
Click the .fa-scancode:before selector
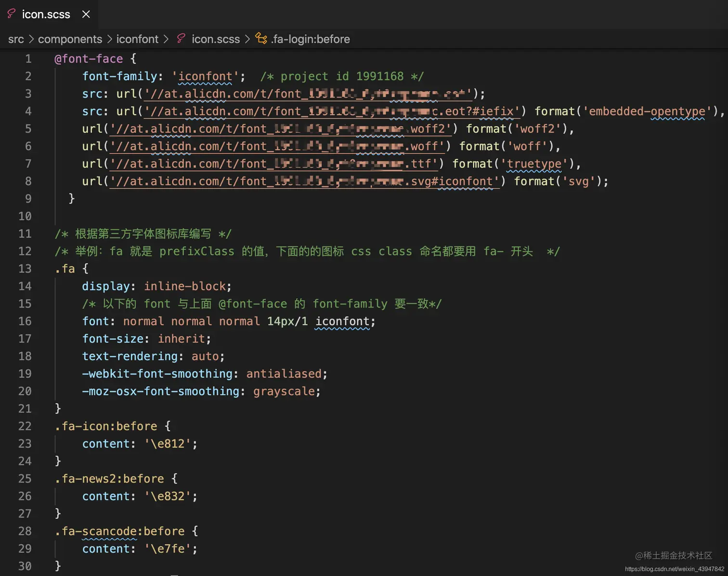(119, 531)
